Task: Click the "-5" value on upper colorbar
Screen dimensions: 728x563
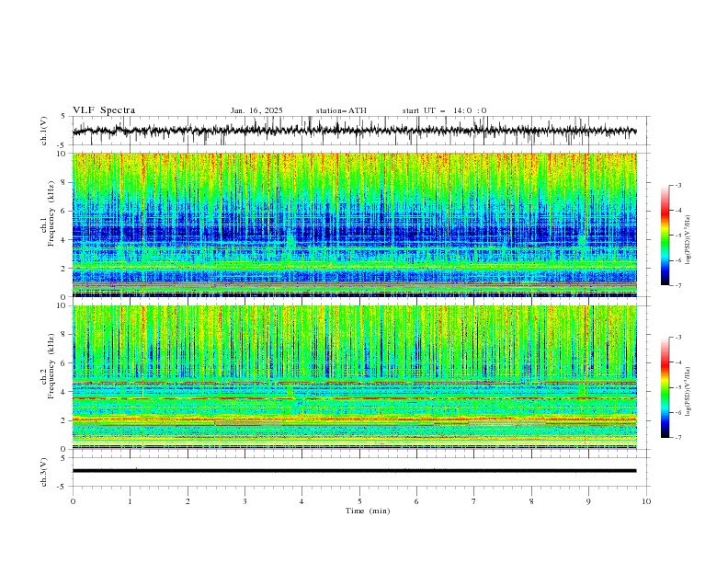Action: tap(678, 236)
